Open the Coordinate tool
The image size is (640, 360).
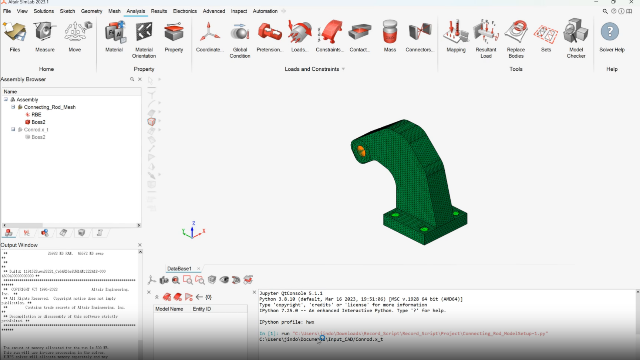[x=209, y=37]
